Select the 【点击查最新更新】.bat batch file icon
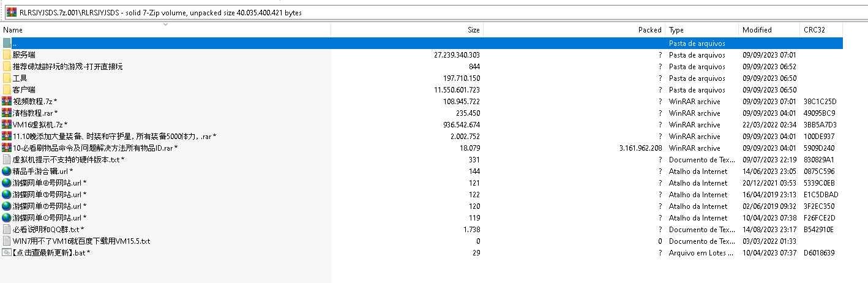The image size is (868, 283). [x=7, y=253]
